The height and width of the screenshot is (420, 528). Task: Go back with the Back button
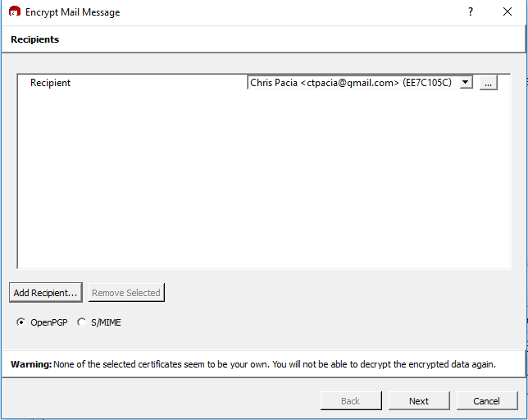pyautogui.click(x=350, y=401)
